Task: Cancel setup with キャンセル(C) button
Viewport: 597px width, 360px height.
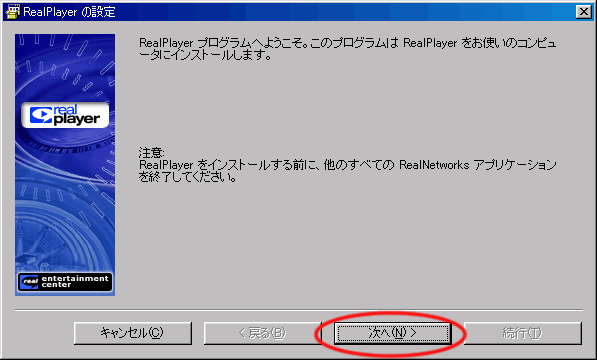Action: [132, 333]
